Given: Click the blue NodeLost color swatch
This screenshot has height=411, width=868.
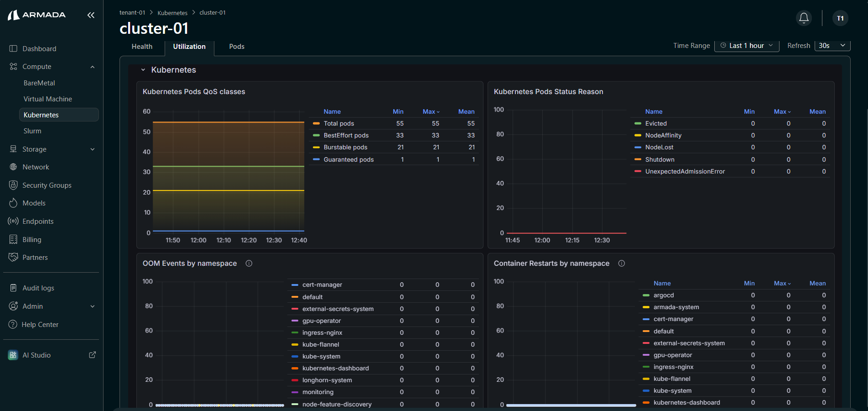Looking at the screenshot, I should click(638, 148).
